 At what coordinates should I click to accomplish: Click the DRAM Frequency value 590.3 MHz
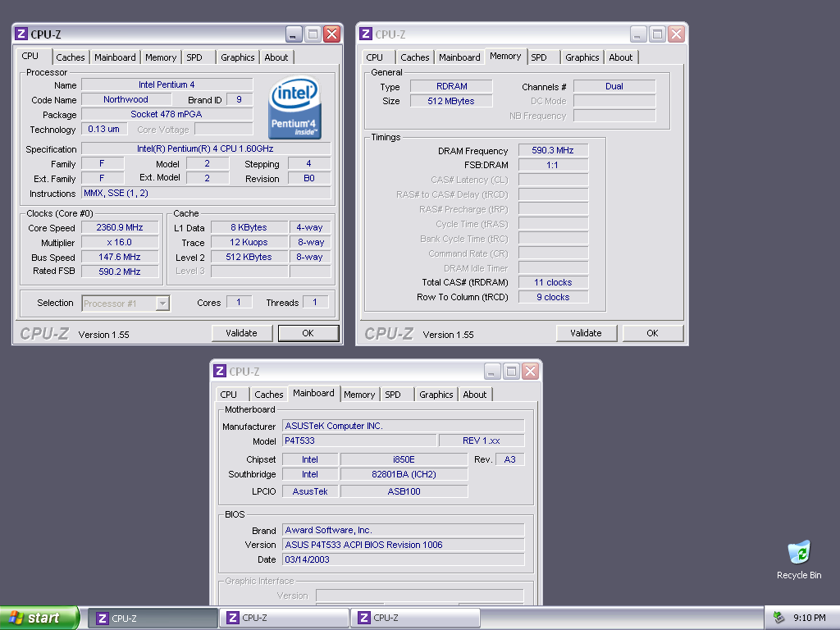(x=554, y=151)
